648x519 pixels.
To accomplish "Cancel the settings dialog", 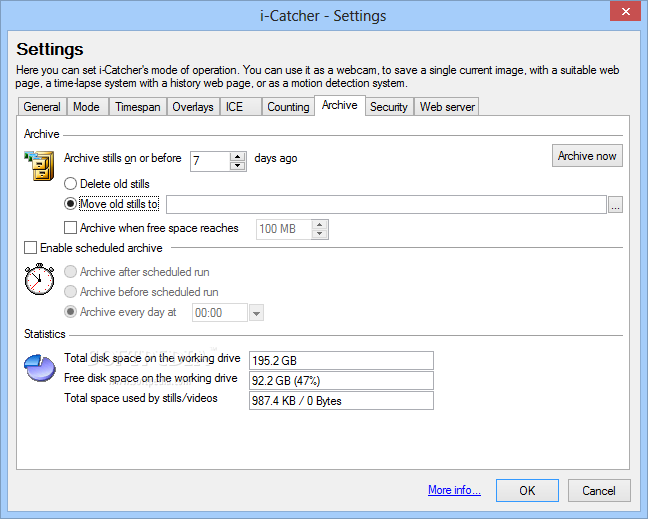I will (599, 490).
